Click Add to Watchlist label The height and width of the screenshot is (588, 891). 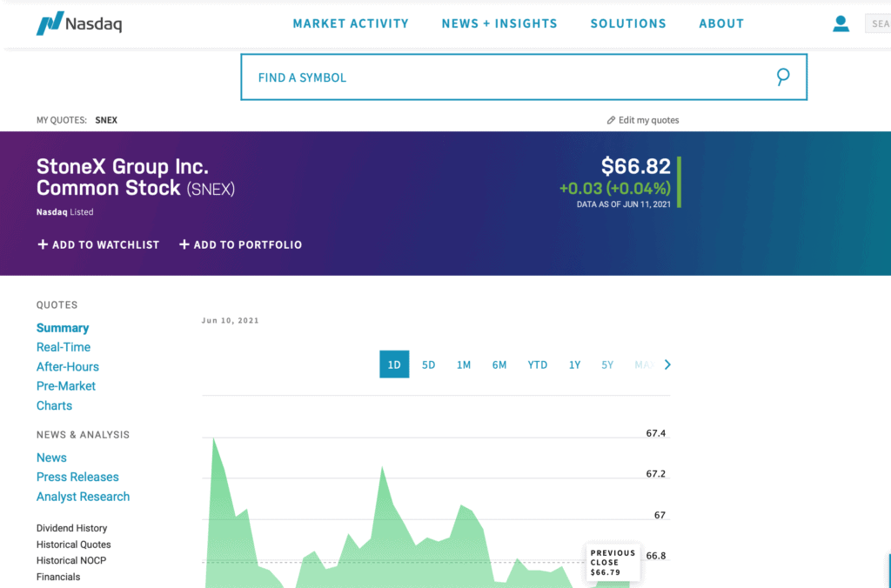tap(105, 245)
